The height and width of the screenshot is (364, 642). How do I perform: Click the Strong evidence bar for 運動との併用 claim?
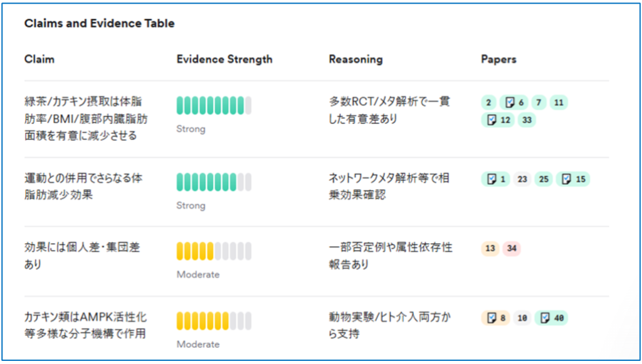click(x=214, y=182)
